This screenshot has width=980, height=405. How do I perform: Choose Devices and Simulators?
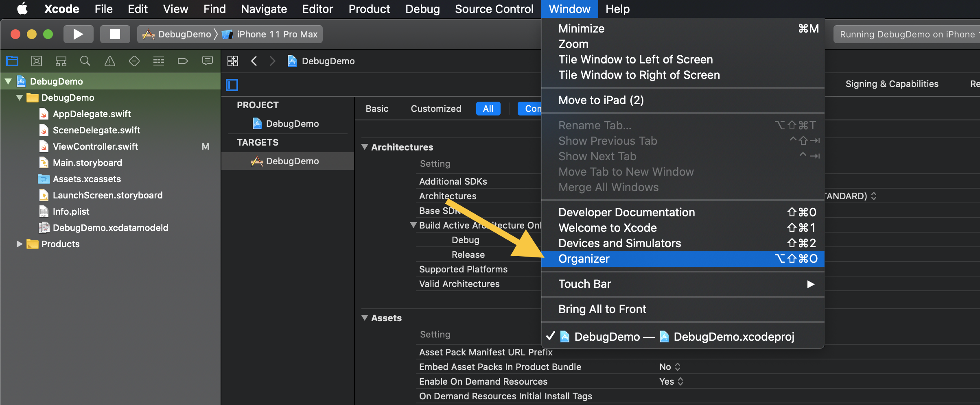click(683, 243)
